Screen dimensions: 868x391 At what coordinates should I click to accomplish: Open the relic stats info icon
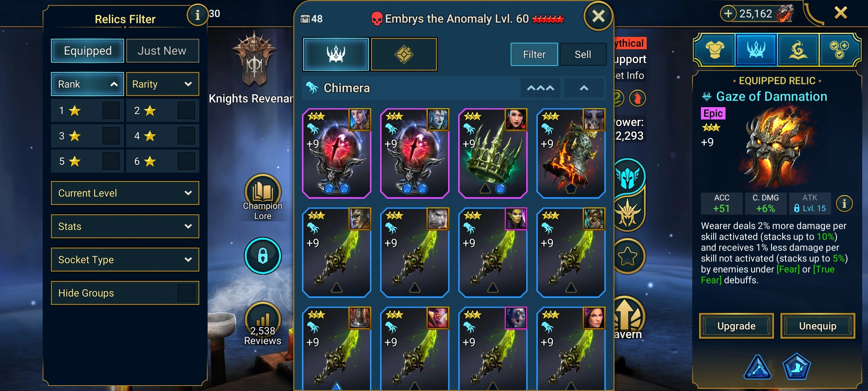[x=844, y=203]
